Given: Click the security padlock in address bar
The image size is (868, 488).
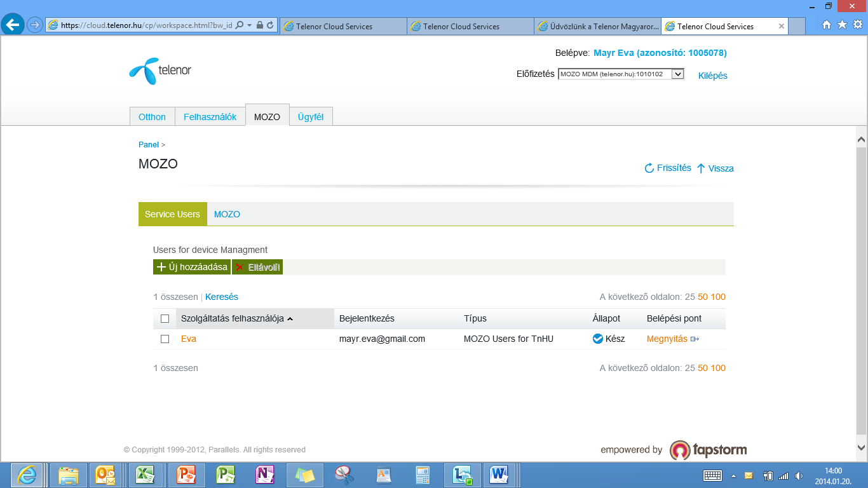Looking at the screenshot, I should (260, 25).
